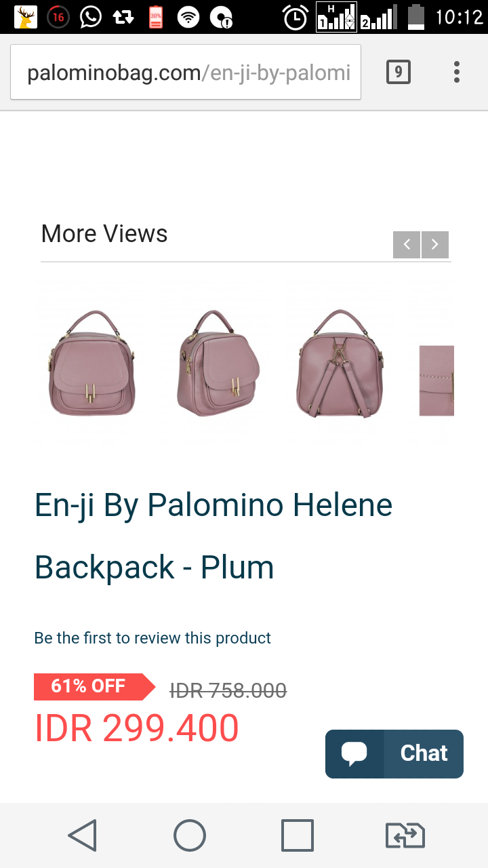
Task: Select the back view backpack thumbnail with straps
Action: pyautogui.click(x=340, y=363)
